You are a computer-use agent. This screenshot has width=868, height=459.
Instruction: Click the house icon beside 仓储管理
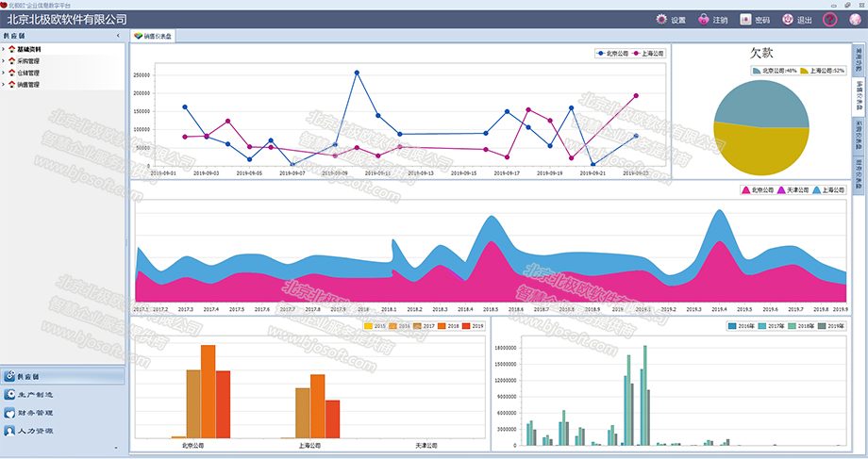(x=12, y=73)
